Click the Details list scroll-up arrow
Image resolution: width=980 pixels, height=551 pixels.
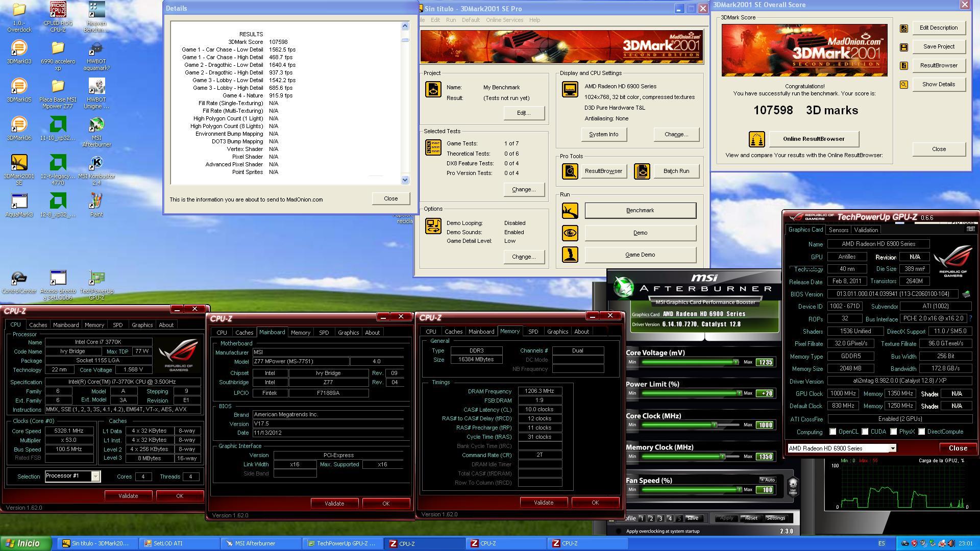(405, 26)
